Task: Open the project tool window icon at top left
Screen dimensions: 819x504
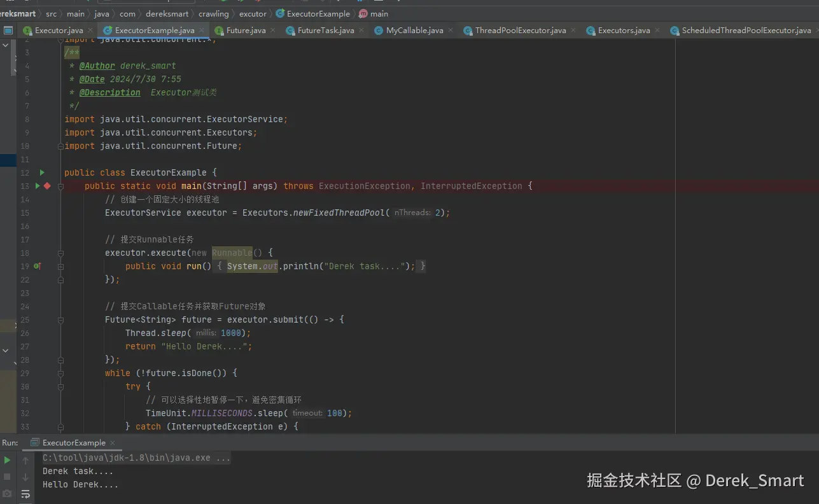Action: (x=8, y=30)
